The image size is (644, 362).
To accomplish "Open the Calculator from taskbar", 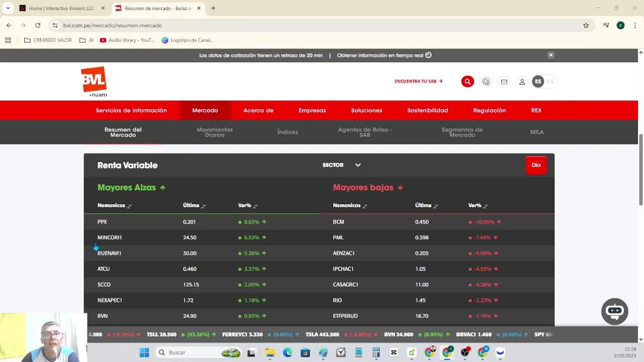I will click(x=376, y=352).
